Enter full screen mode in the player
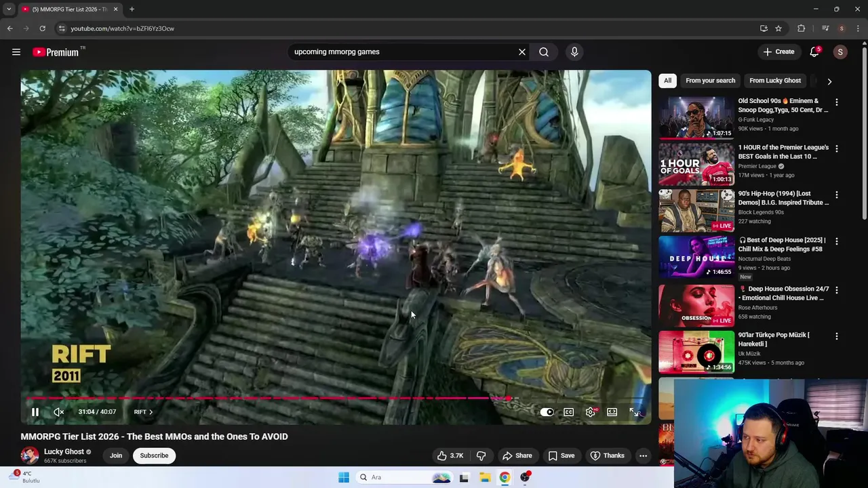 pos(634,412)
